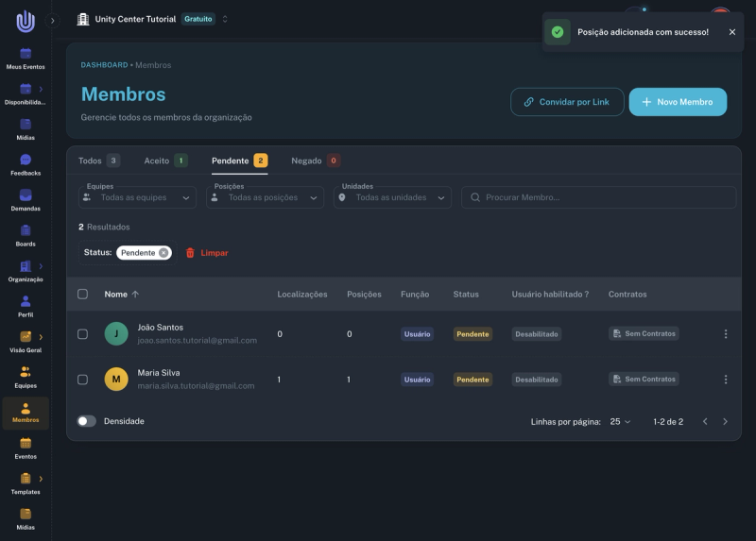Viewport: 756px width, 541px height.
Task: Open actions menu for João Santos
Action: [x=726, y=334]
